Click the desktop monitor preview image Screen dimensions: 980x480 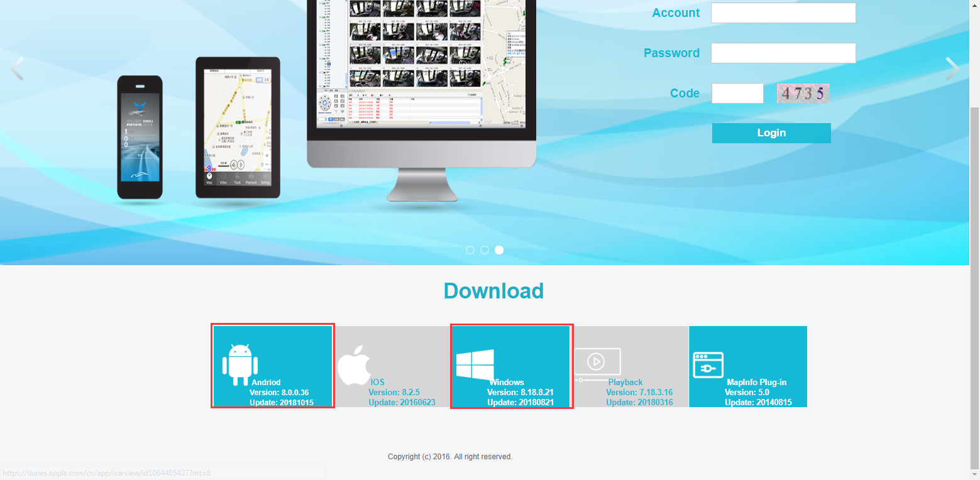click(421, 101)
